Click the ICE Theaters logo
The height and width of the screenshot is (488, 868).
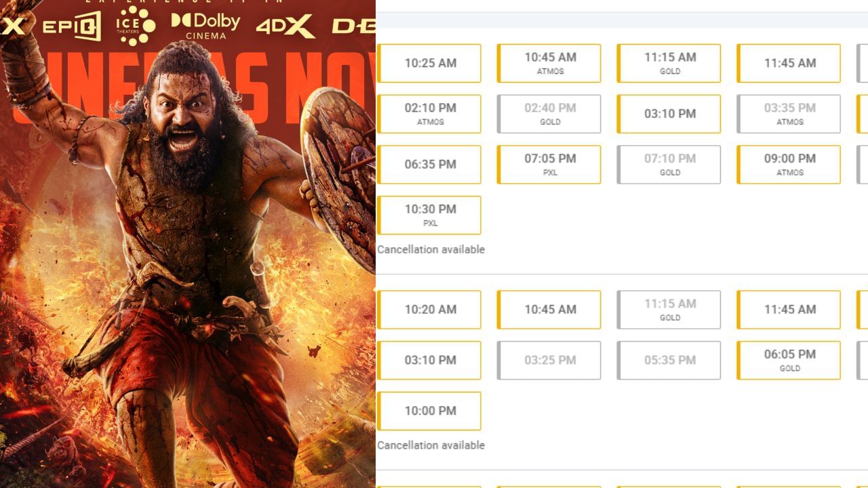pyautogui.click(x=136, y=26)
